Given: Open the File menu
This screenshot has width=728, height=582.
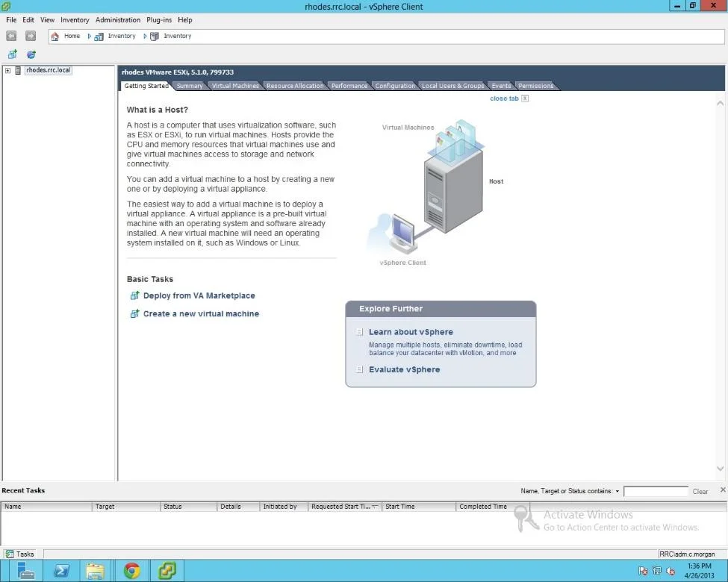Looking at the screenshot, I should click(x=11, y=20).
